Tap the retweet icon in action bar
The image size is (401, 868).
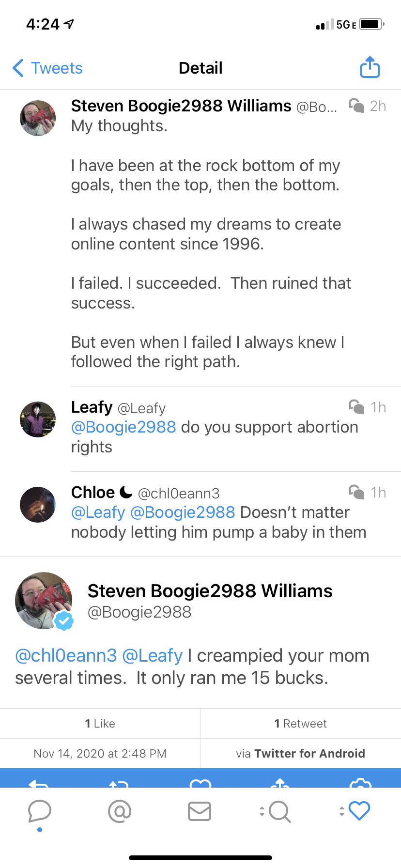pyautogui.click(x=119, y=782)
